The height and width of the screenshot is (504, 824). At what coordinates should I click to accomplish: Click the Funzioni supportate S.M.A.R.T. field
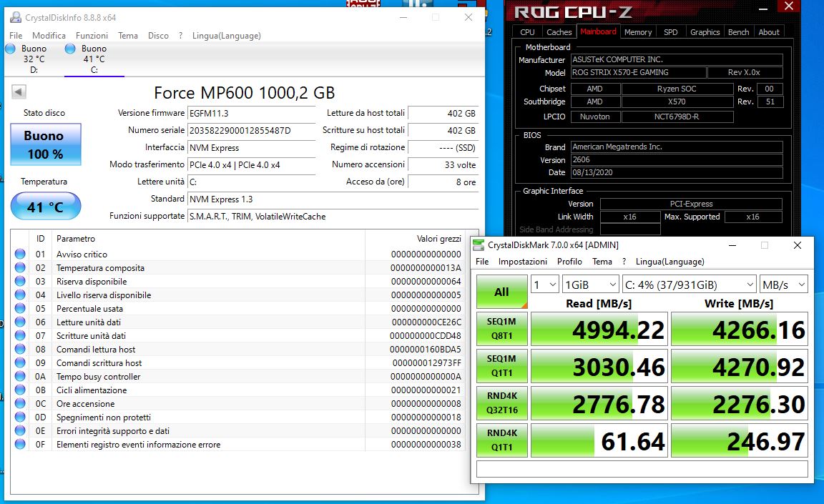click(x=333, y=217)
